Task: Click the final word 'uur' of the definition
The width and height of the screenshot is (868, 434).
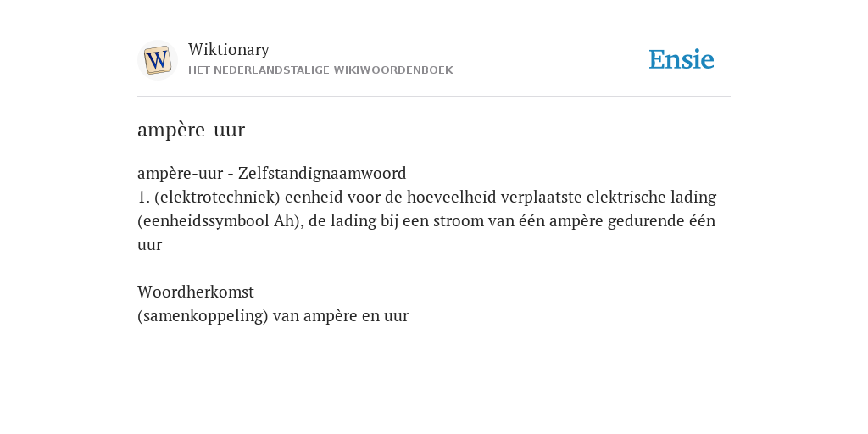Action: 149,245
